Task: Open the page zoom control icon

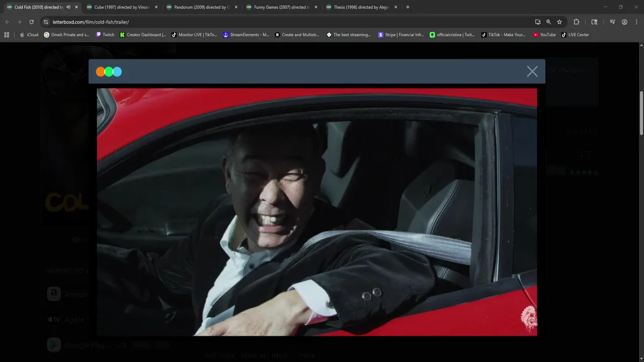Action: coord(548,22)
